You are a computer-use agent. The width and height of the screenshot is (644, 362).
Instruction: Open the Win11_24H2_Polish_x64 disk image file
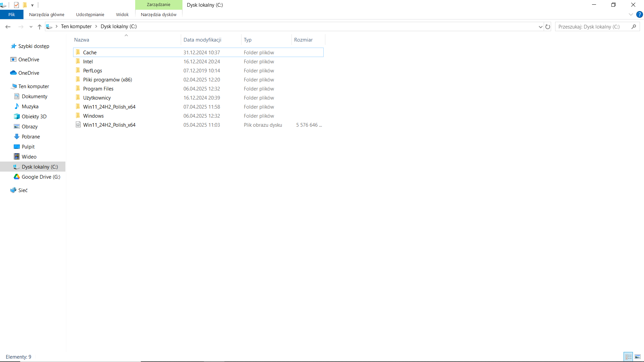coord(109,125)
